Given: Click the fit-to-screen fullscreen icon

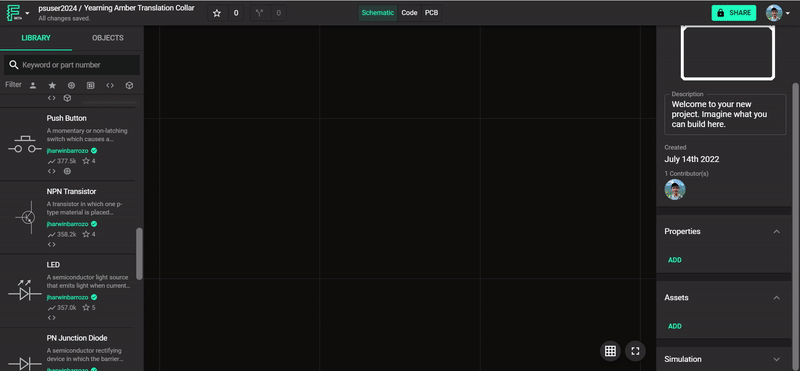Looking at the screenshot, I should point(635,351).
